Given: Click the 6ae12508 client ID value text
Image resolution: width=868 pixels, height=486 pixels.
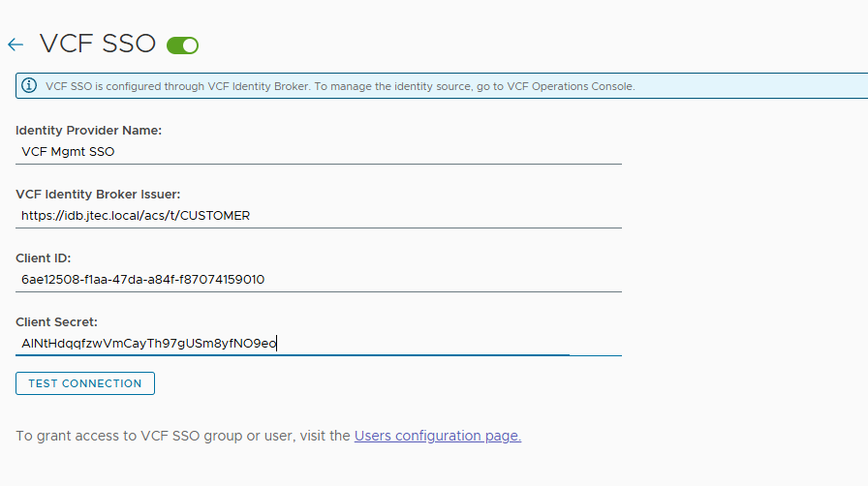Looking at the screenshot, I should click(142, 280).
